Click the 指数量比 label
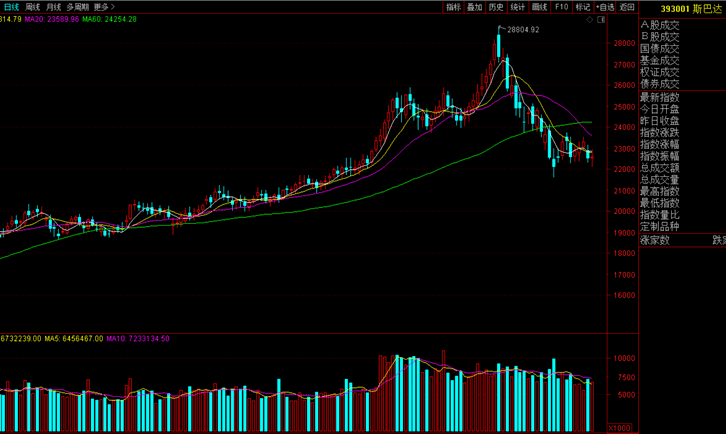This screenshot has height=434, width=726. [x=660, y=215]
